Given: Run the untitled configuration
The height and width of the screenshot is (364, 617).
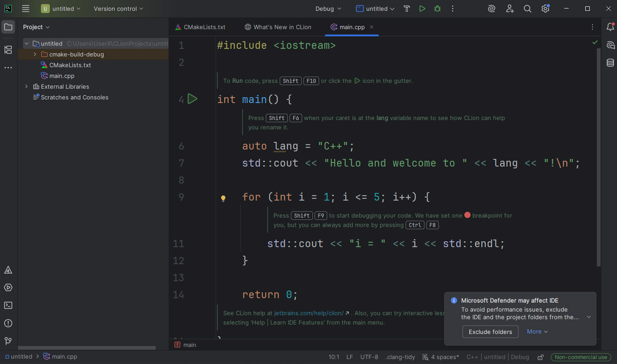Looking at the screenshot, I should 422,8.
